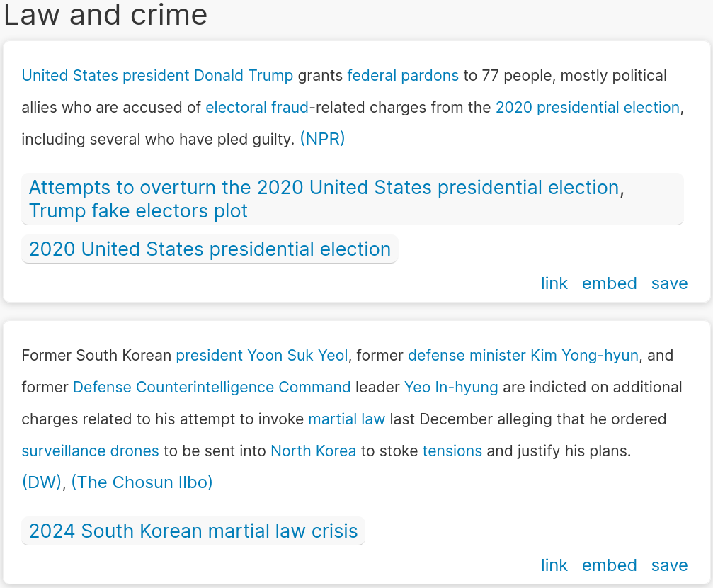Image resolution: width=713 pixels, height=588 pixels.
Task: Open the United States president Donald Trump link
Action: point(157,75)
